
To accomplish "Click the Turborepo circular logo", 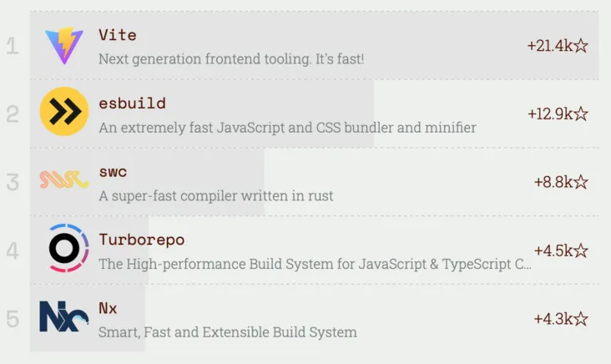I will pos(64,248).
